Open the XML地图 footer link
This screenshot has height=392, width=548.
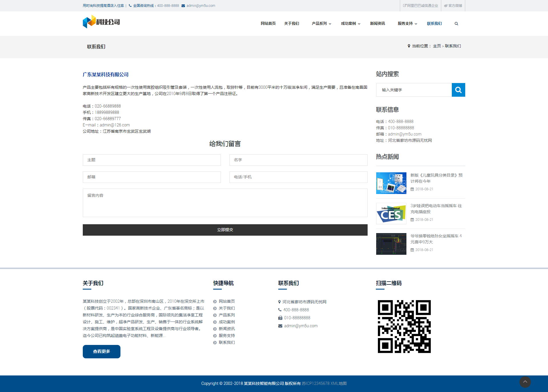(339, 383)
